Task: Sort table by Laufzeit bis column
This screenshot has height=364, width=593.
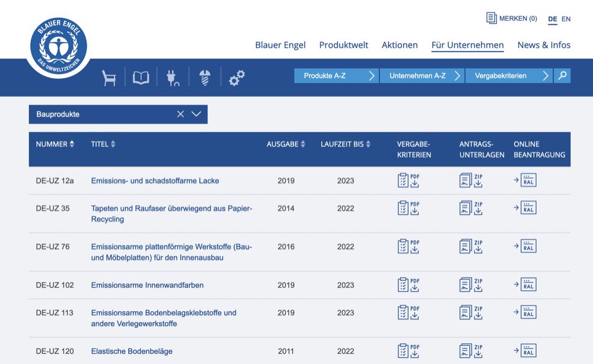Action: click(x=345, y=144)
